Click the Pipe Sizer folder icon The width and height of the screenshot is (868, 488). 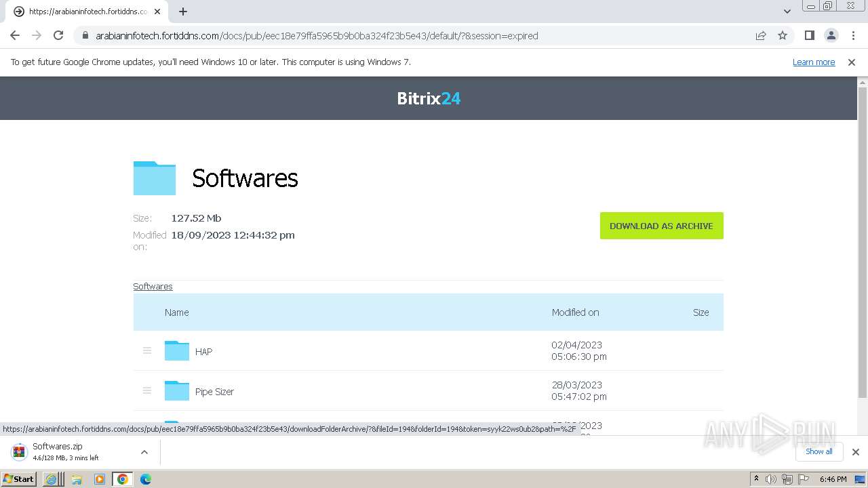click(x=177, y=390)
